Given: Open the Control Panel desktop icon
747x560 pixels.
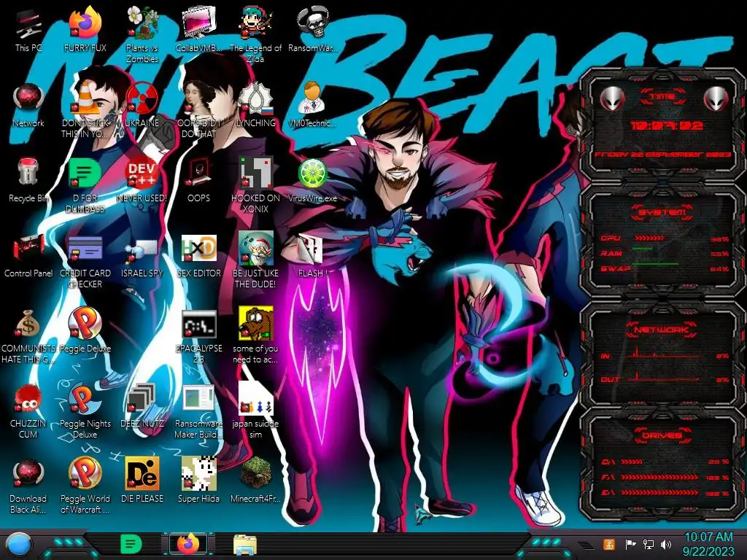Looking at the screenshot, I should (28, 255).
